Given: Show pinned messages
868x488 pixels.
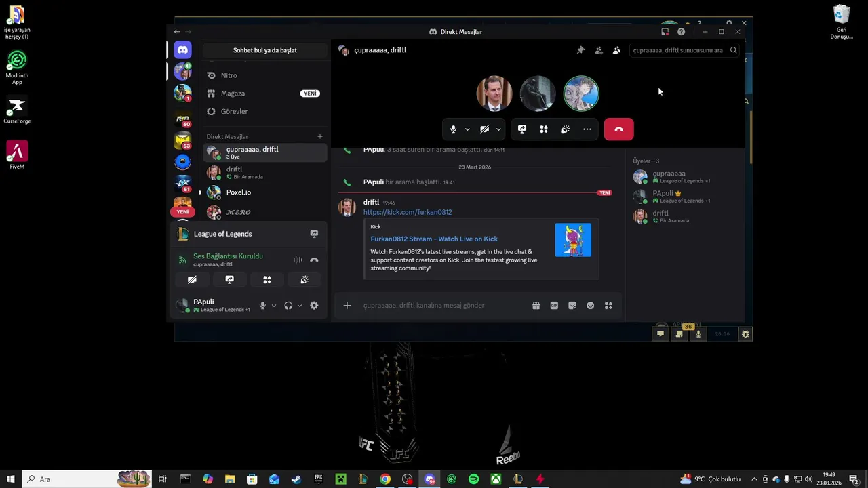Looking at the screenshot, I should (x=580, y=50).
